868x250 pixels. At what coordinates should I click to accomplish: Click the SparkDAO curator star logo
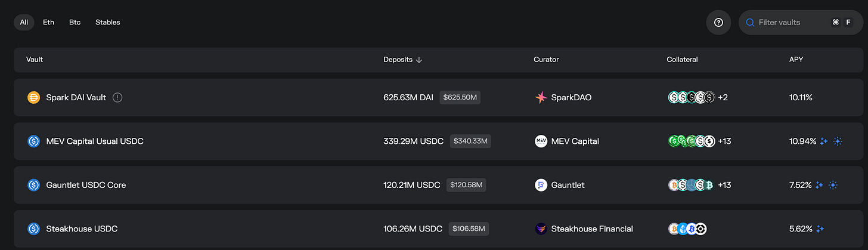541,97
